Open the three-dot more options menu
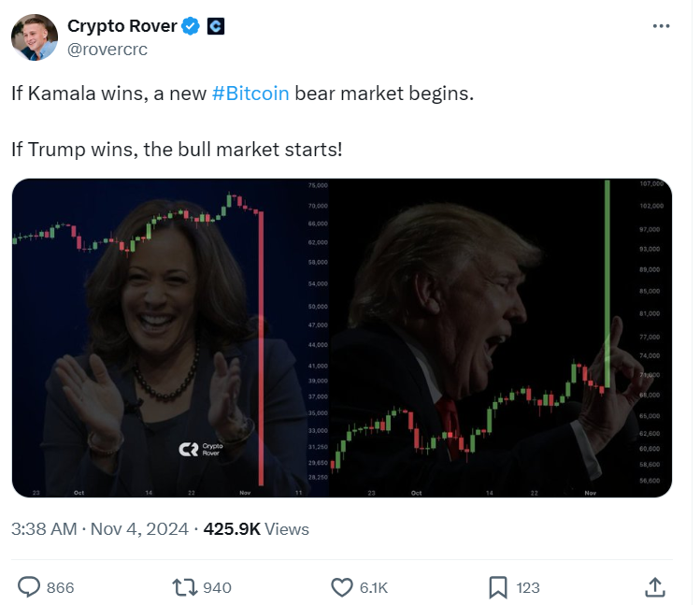 coord(661,26)
